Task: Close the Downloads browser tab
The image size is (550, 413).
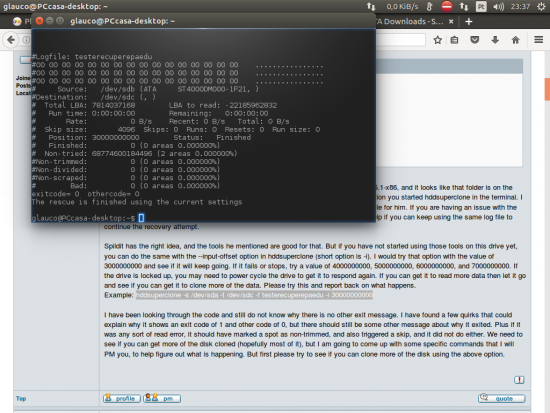Action: point(451,22)
